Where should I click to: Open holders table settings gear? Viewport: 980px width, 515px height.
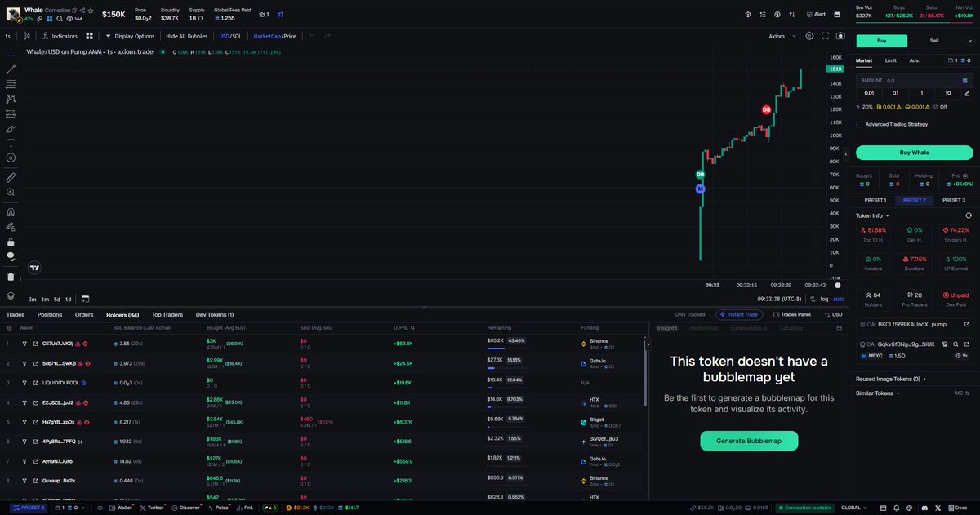pos(8,327)
